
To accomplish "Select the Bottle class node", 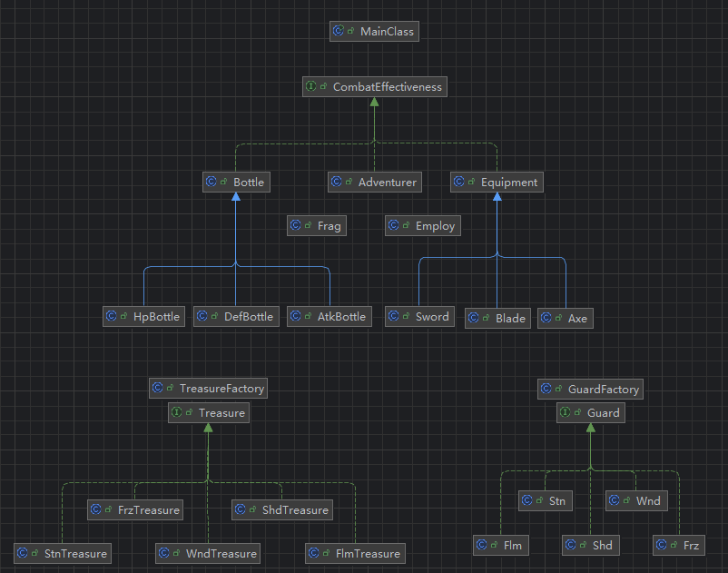I will tap(237, 182).
